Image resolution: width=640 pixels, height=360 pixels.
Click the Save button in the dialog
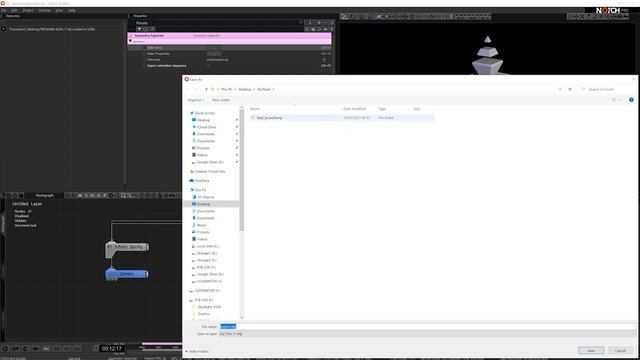591,351
